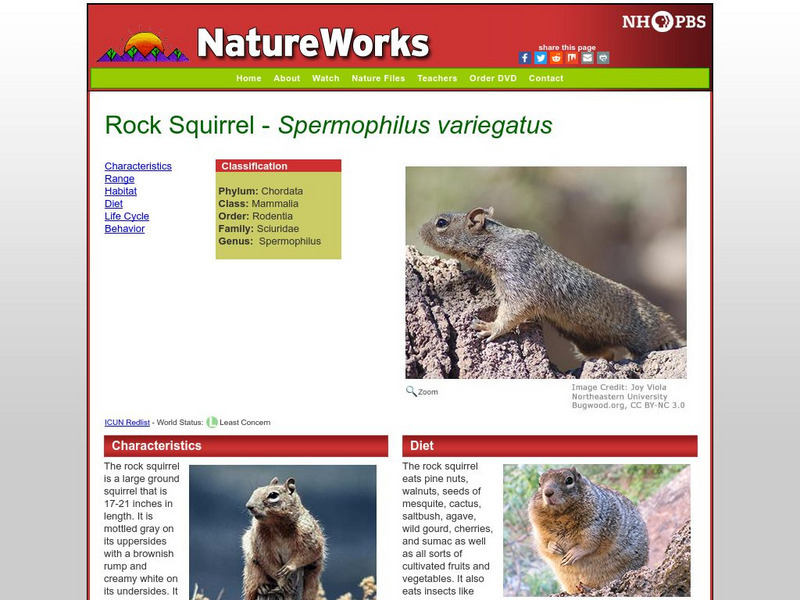Share page on Twitter
Screen dimensions: 800x600
[x=540, y=58]
